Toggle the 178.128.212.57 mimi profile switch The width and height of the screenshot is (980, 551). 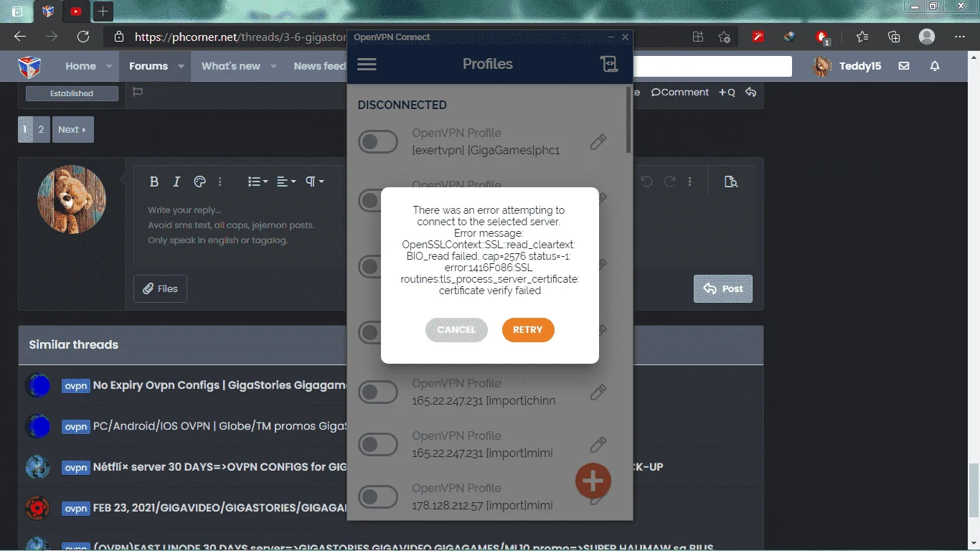tap(377, 496)
